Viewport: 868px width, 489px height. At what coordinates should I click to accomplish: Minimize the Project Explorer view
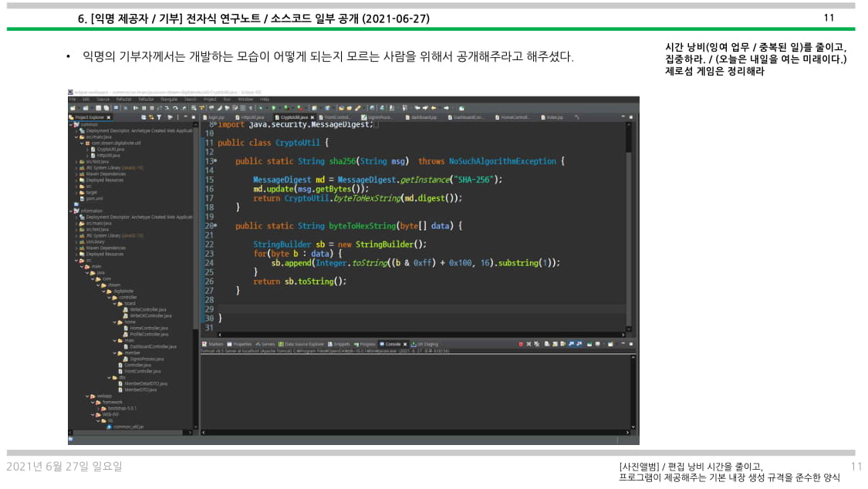point(185,117)
